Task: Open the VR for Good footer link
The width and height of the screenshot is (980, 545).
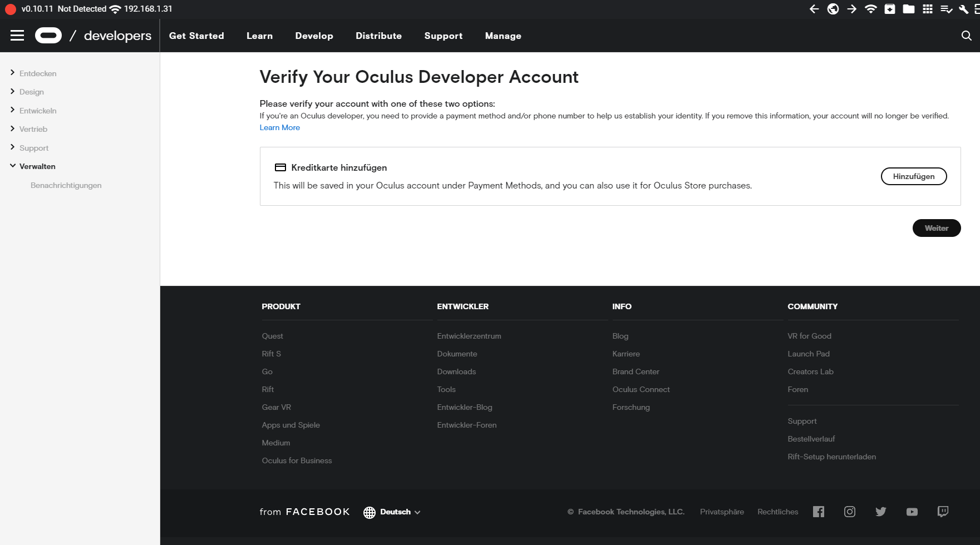Action: pos(810,336)
